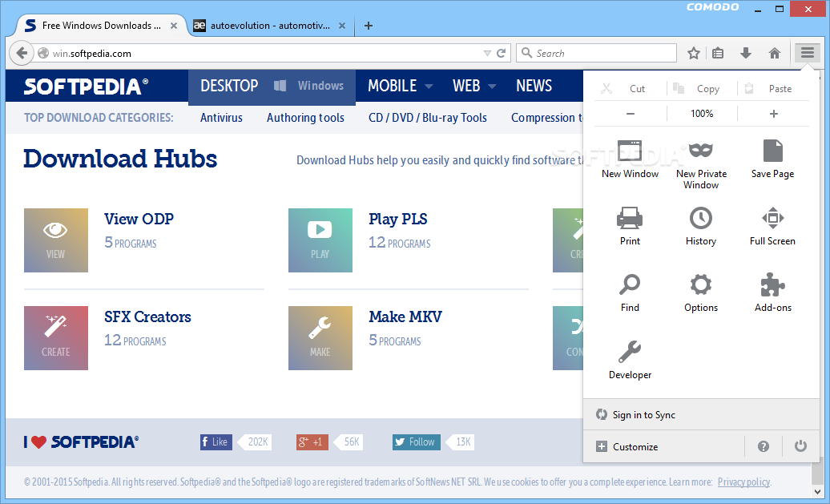Image resolution: width=830 pixels, height=504 pixels.
Task: Click the Back navigation arrow
Action: 22,53
